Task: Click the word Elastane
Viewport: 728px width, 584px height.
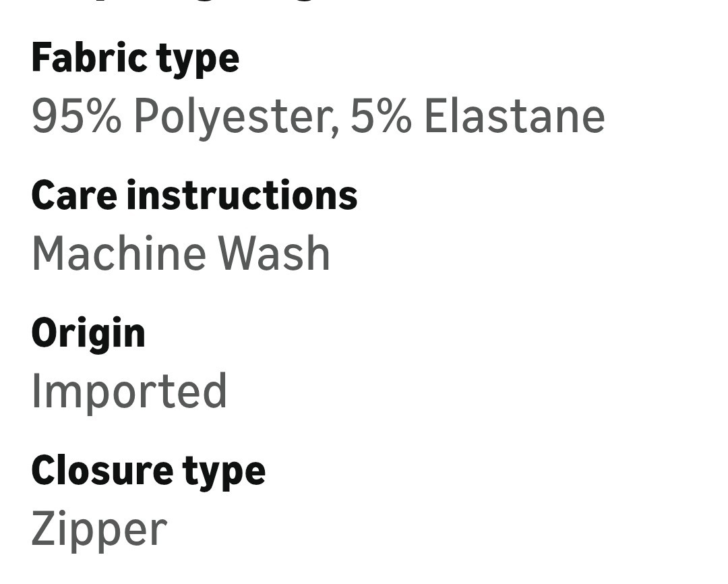Action: tap(514, 116)
